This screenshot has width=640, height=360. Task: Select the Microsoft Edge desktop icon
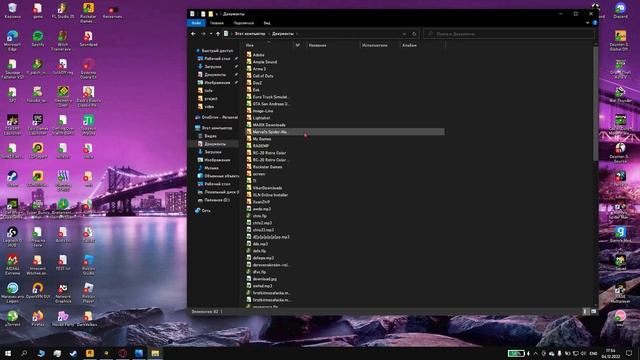(x=12, y=41)
